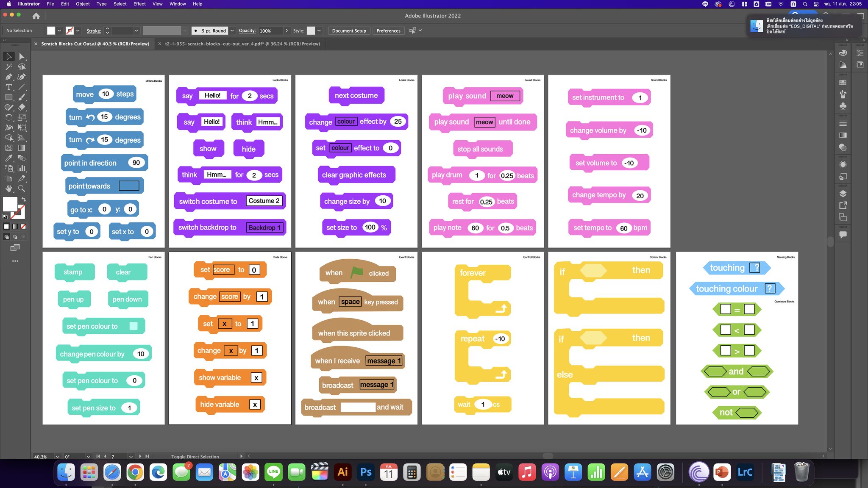Select the Gradient tool
Viewport: 868px width, 488px height.
pos(22,148)
